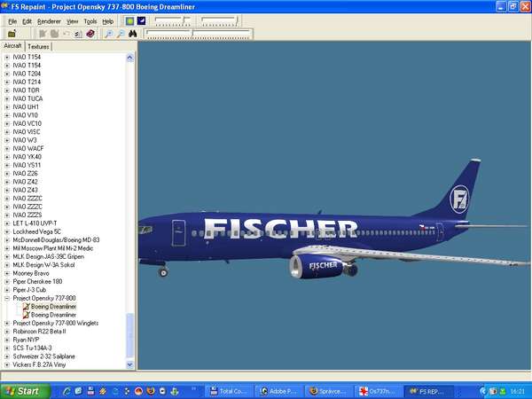The image size is (532, 399).
Task: Adjust the second slider in the top toolbar
Action: point(219,21)
